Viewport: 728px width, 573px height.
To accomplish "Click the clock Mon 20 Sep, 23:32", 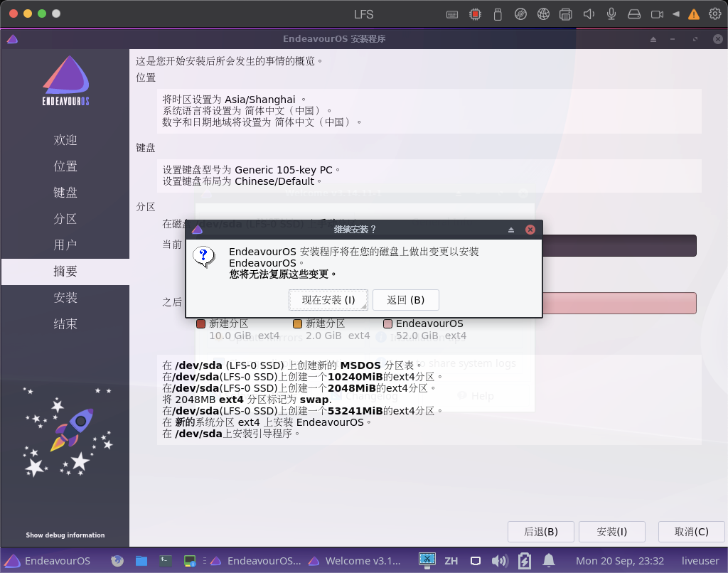I will pyautogui.click(x=620, y=561).
